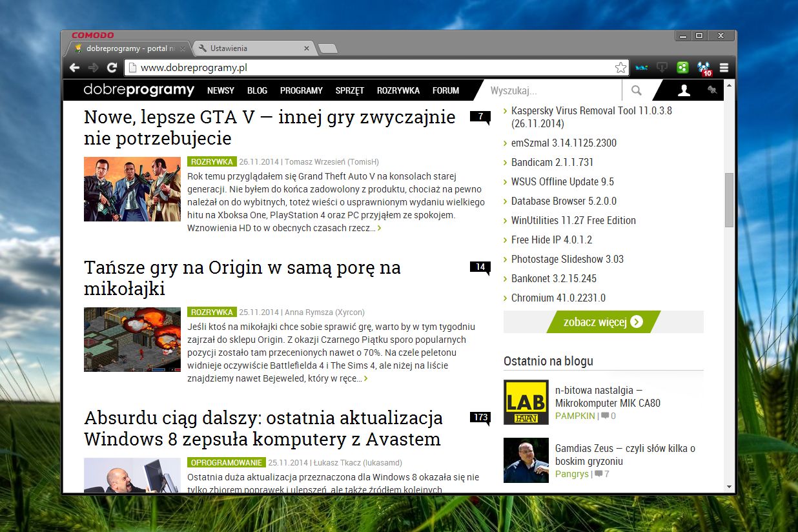
Task: Open the green share-page extension icon
Action: coord(682,67)
